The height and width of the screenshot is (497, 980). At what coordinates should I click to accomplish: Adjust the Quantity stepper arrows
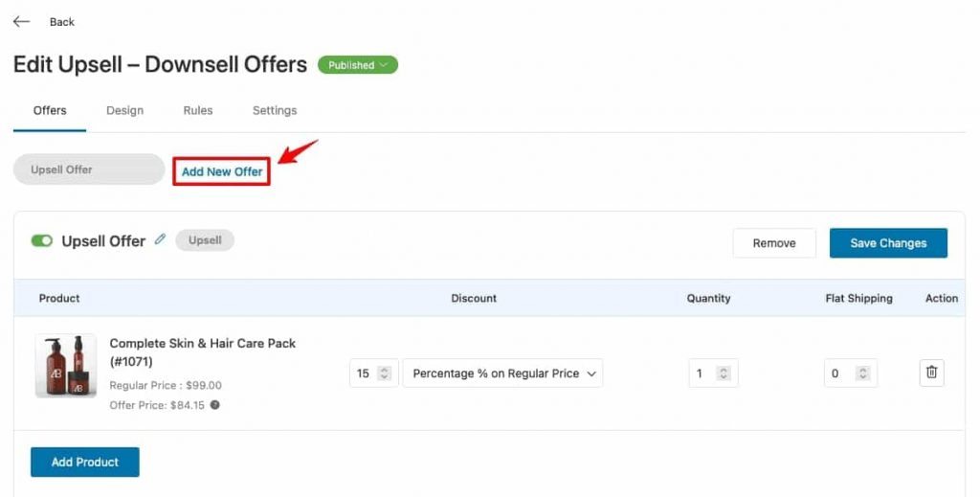pos(724,373)
